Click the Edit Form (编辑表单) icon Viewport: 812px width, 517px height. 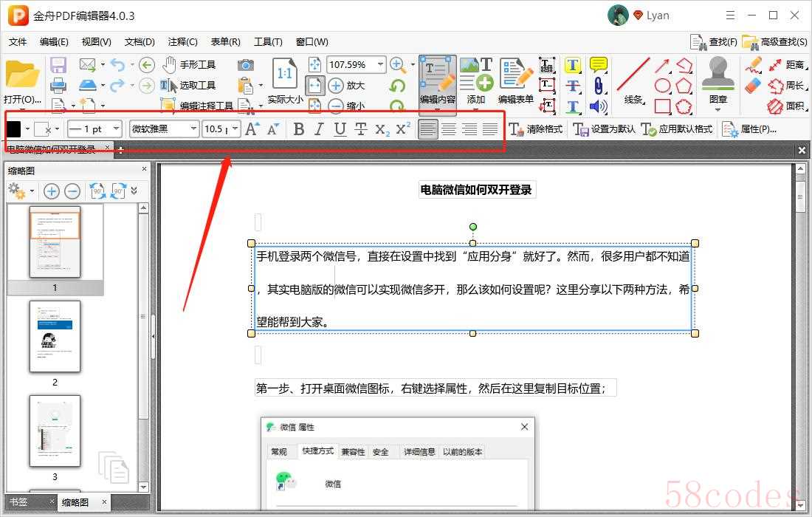click(516, 81)
